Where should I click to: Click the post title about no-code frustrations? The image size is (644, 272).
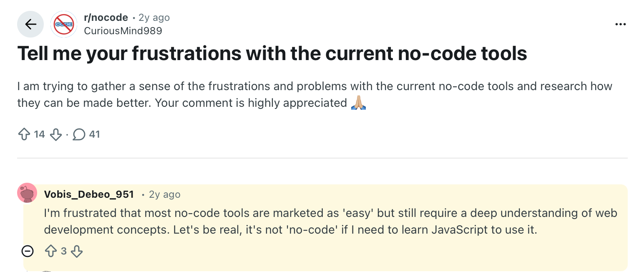click(x=272, y=53)
